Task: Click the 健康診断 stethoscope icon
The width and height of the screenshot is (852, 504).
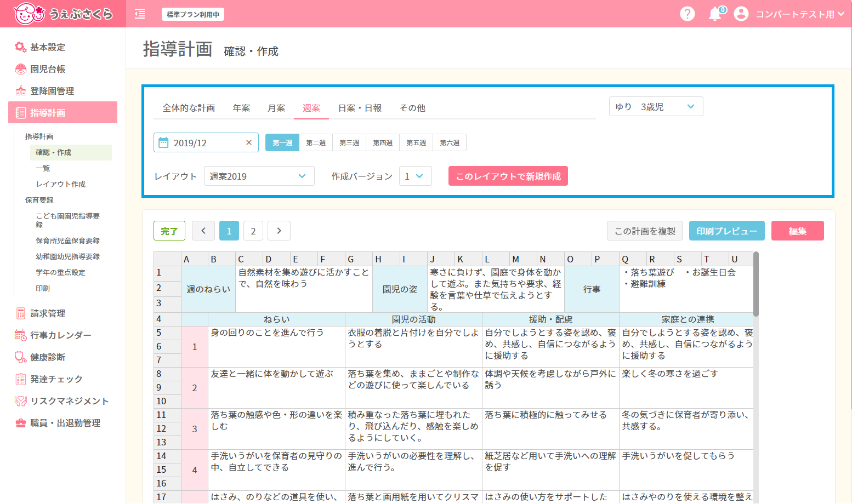Action: click(x=20, y=357)
